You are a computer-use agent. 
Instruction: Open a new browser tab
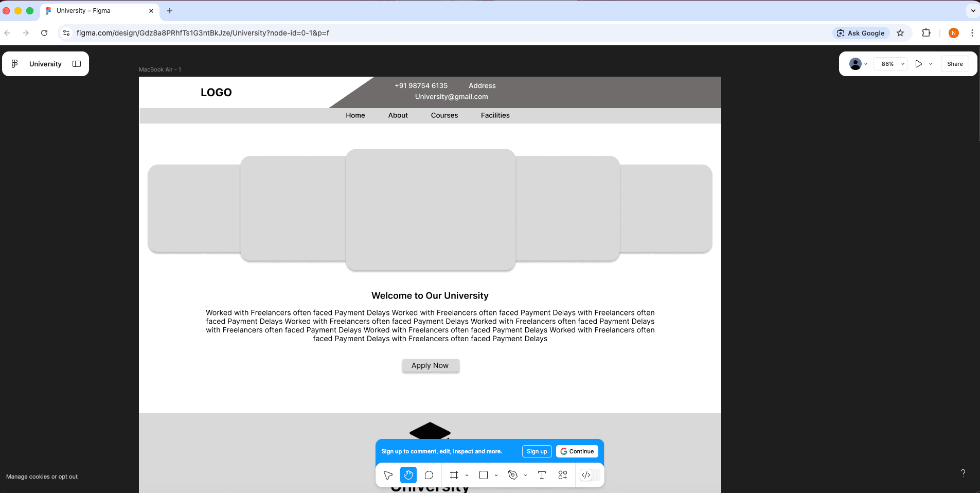pos(170,11)
